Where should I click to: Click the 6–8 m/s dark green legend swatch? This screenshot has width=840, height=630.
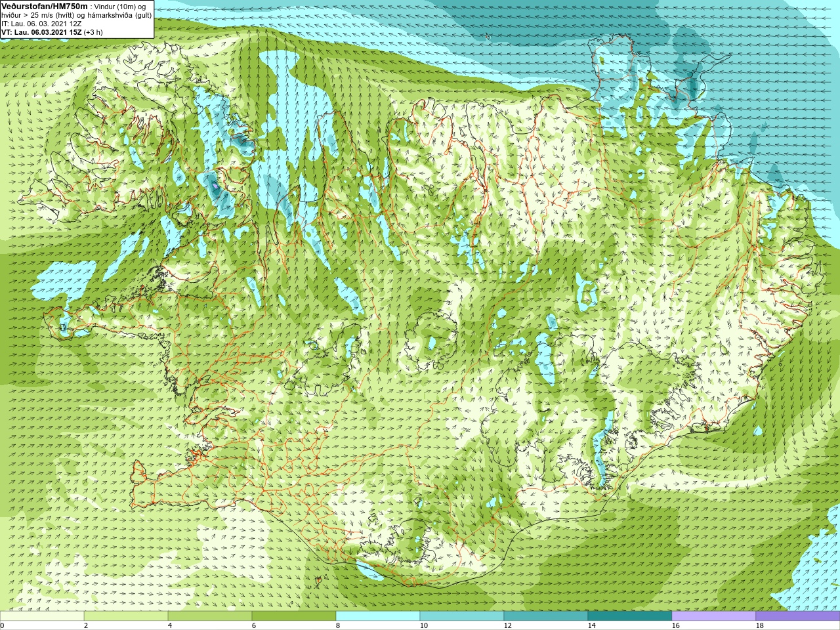click(294, 616)
